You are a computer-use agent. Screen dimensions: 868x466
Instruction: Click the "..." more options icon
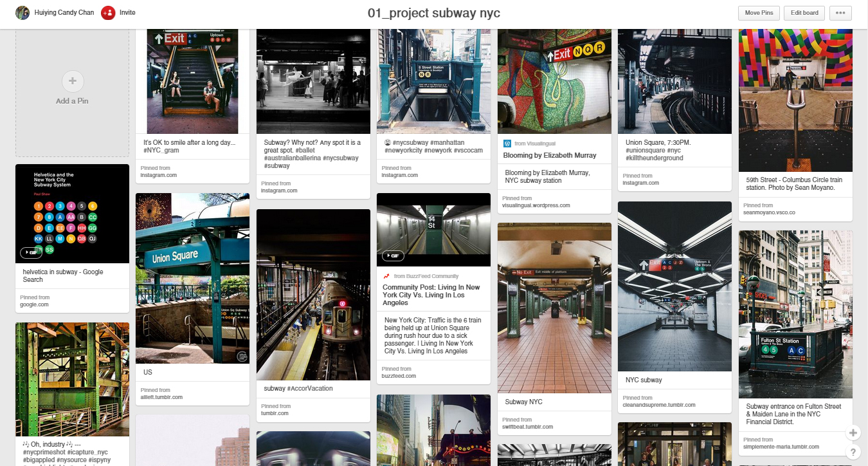840,13
